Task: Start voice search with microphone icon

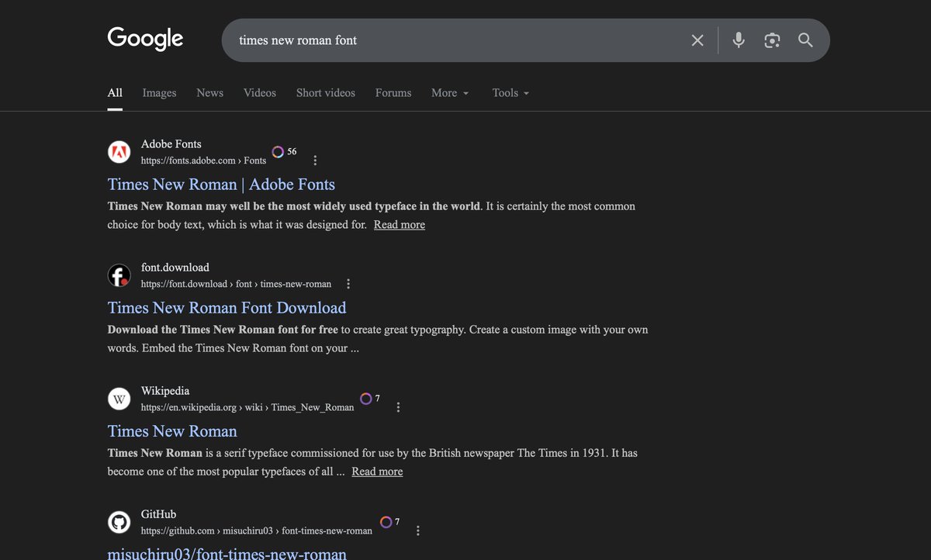Action: point(739,40)
